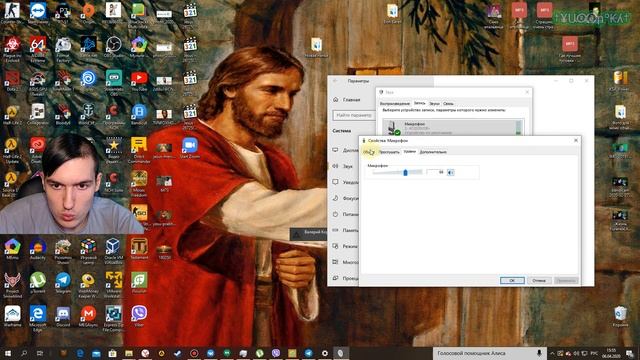Switch to the Прослушать tab
This screenshot has height=360, width=640.
click(389, 152)
